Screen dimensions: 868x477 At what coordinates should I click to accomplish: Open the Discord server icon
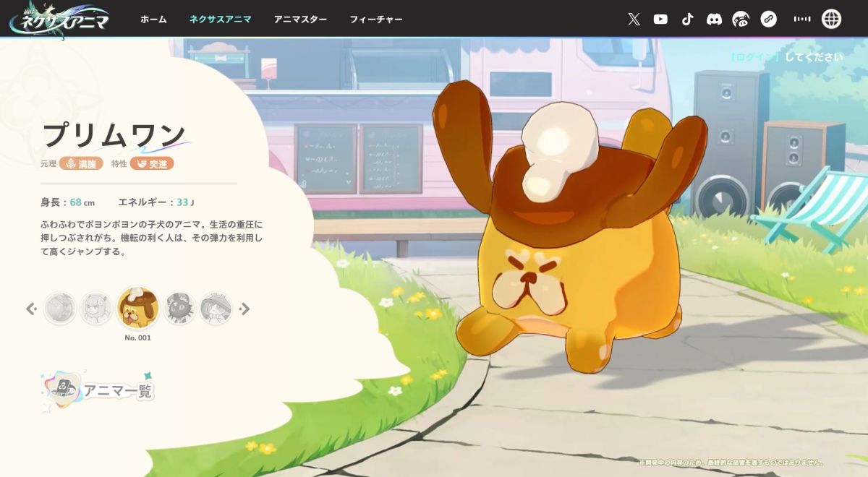(x=714, y=20)
